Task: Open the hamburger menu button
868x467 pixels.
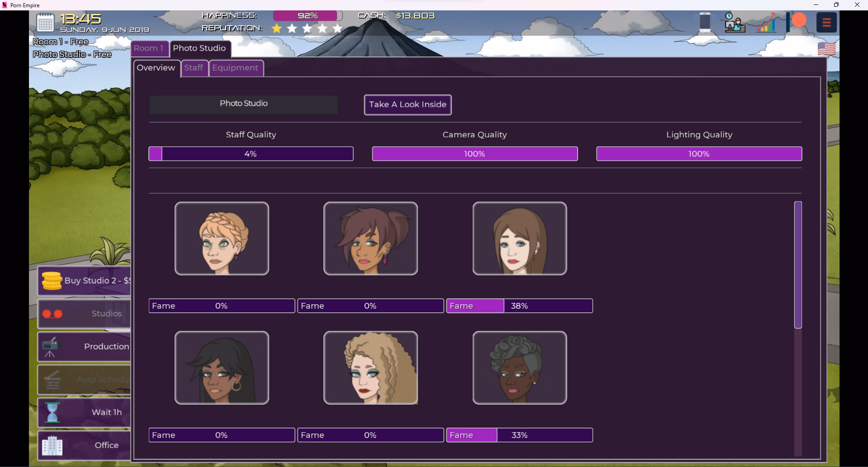Action: pos(826,22)
